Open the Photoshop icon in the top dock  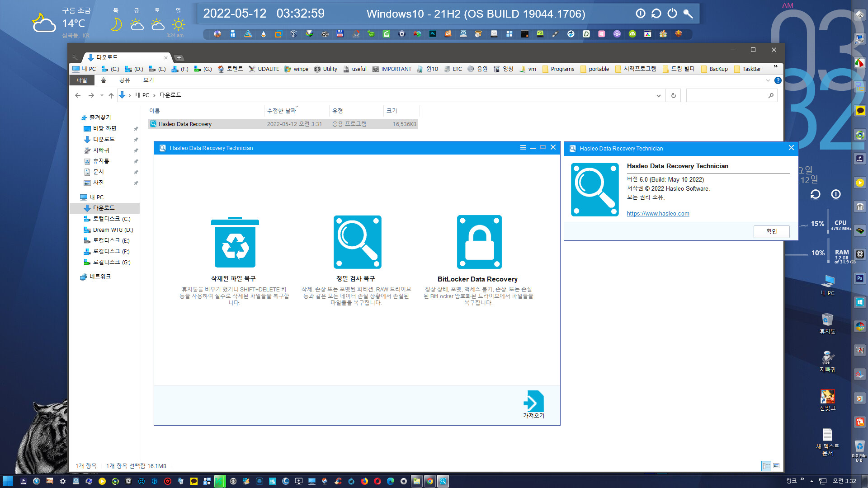click(x=433, y=34)
